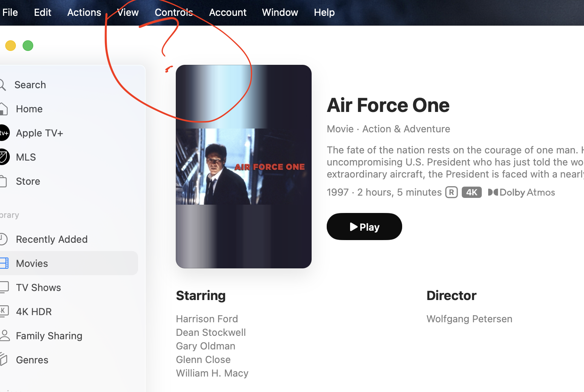Open the Controls menu
Viewport: 584px width, 392px height.
click(x=174, y=12)
